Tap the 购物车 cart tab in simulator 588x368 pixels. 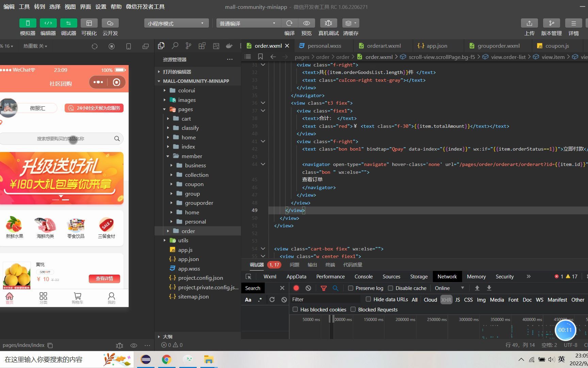78,298
